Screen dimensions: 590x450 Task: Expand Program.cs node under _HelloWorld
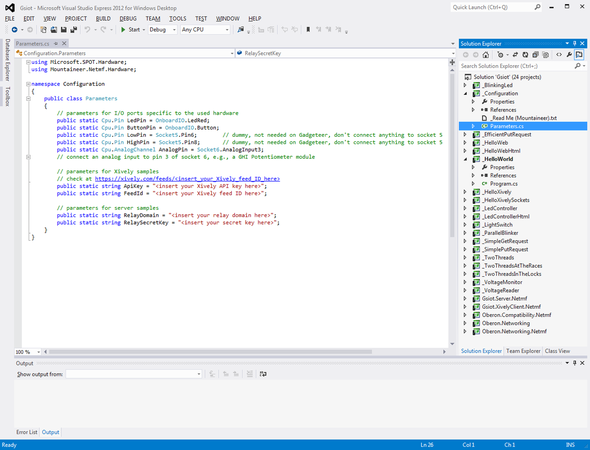[473, 184]
